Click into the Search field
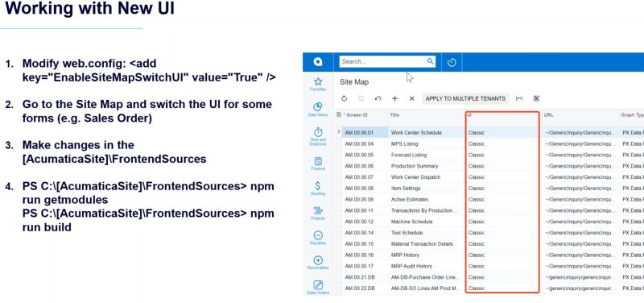The image size is (644, 303). point(386,62)
